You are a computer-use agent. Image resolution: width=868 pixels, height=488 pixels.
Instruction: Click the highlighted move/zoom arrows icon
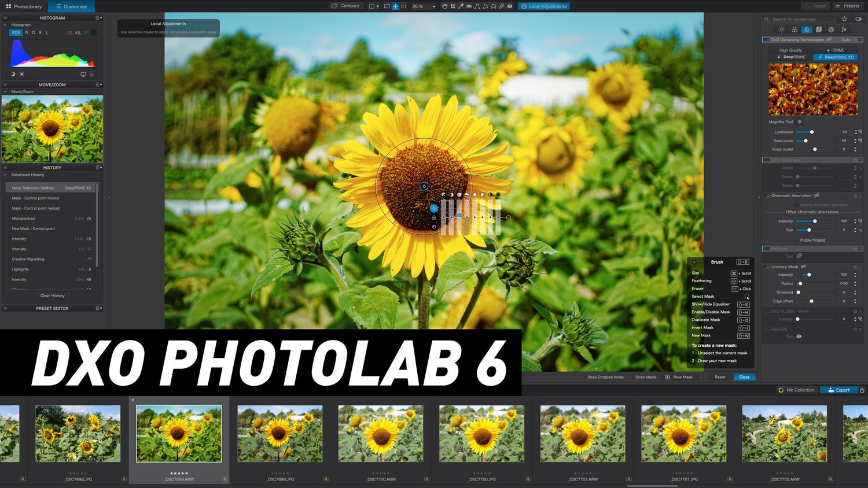tap(395, 6)
